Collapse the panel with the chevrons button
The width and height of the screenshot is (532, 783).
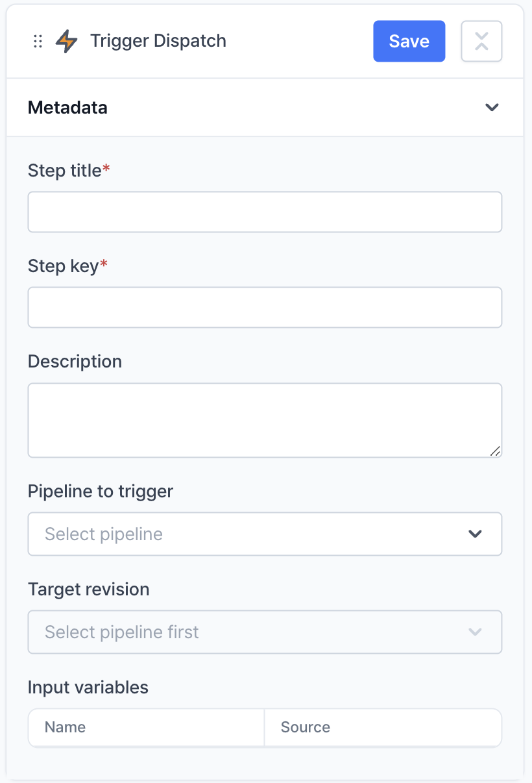[x=481, y=42]
